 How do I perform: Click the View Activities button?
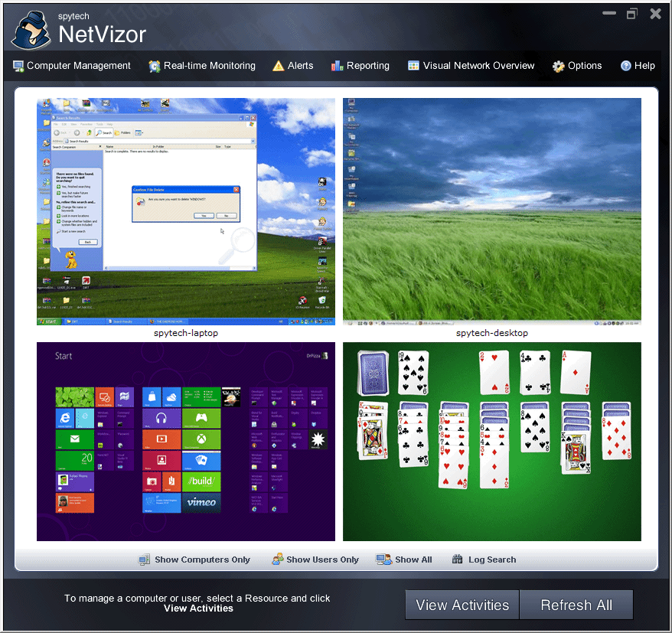pos(462,605)
